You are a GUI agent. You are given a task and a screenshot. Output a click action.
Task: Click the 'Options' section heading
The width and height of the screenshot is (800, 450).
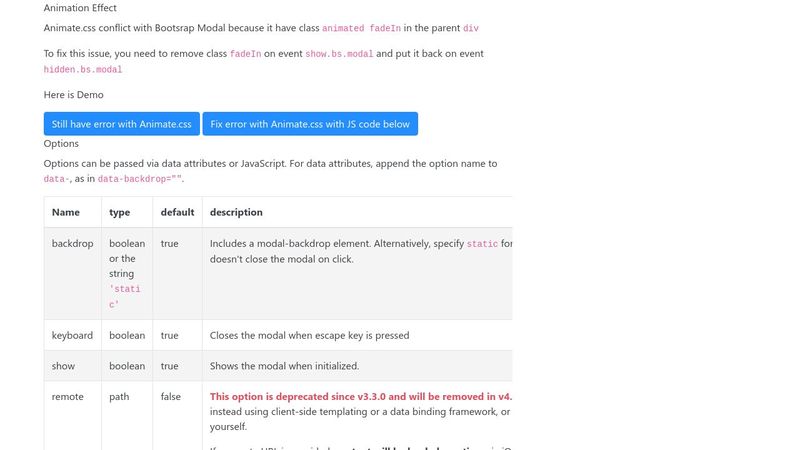click(x=61, y=144)
